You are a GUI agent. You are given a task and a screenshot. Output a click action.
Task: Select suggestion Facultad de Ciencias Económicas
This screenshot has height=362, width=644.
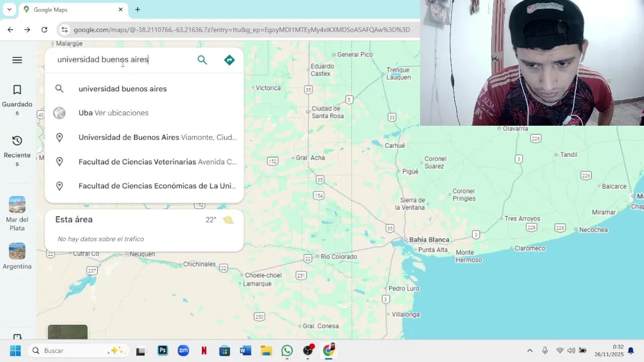click(x=144, y=186)
